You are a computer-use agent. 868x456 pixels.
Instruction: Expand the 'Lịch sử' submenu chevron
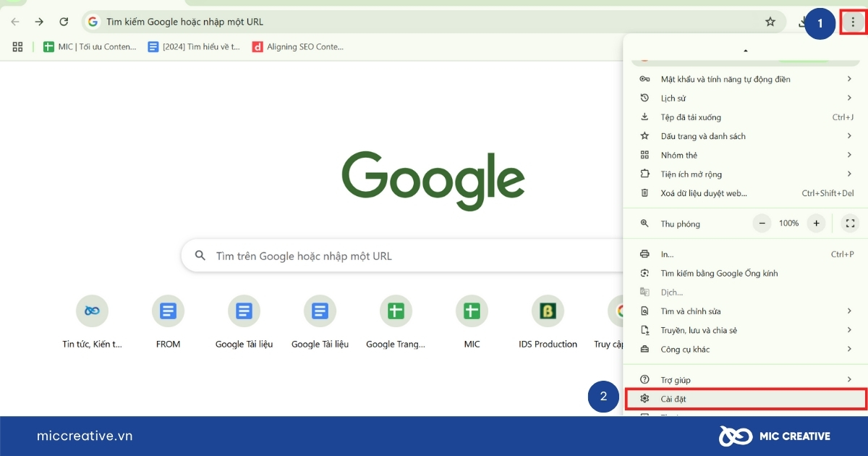tap(849, 98)
